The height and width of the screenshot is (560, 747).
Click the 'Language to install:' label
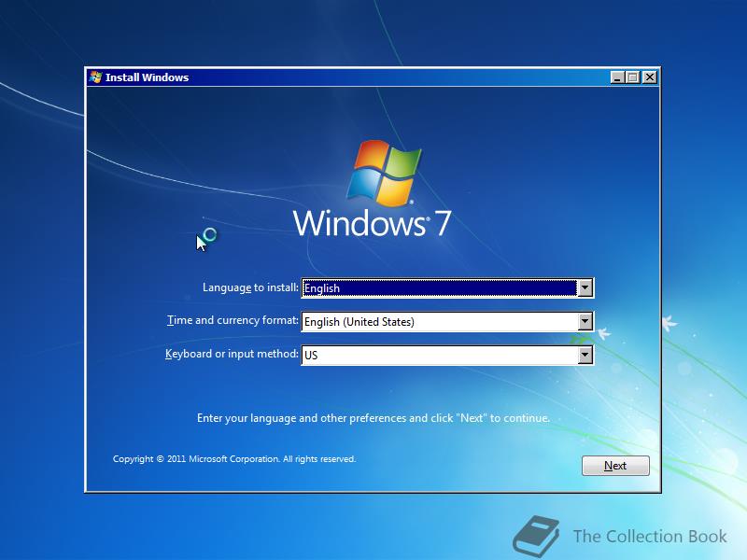(x=250, y=287)
